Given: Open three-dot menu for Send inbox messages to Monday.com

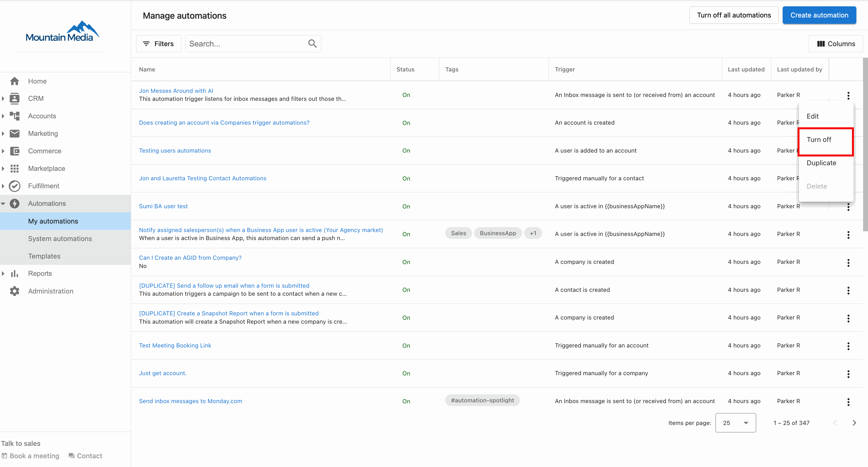Looking at the screenshot, I should [848, 402].
